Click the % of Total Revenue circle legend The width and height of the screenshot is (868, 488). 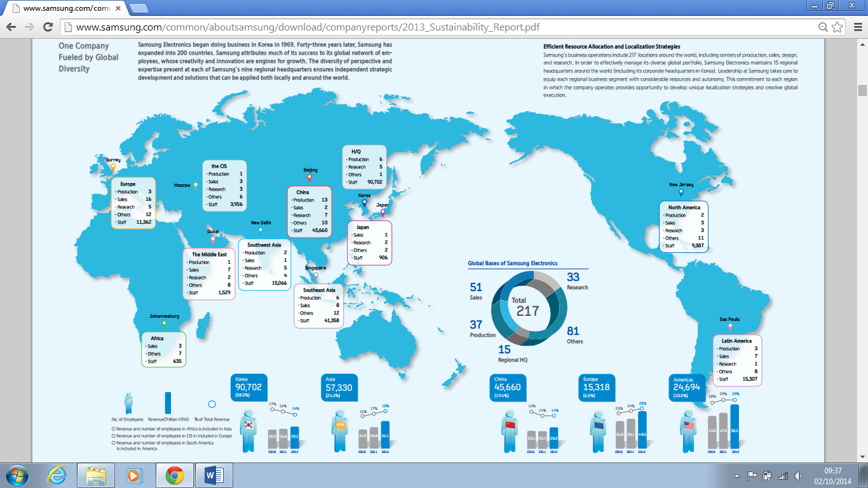[212, 403]
